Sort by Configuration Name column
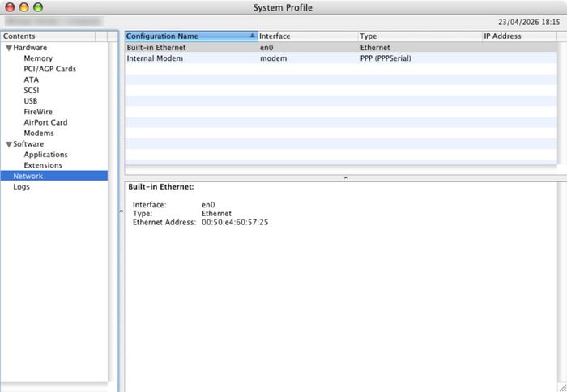The height and width of the screenshot is (392, 567). (191, 36)
